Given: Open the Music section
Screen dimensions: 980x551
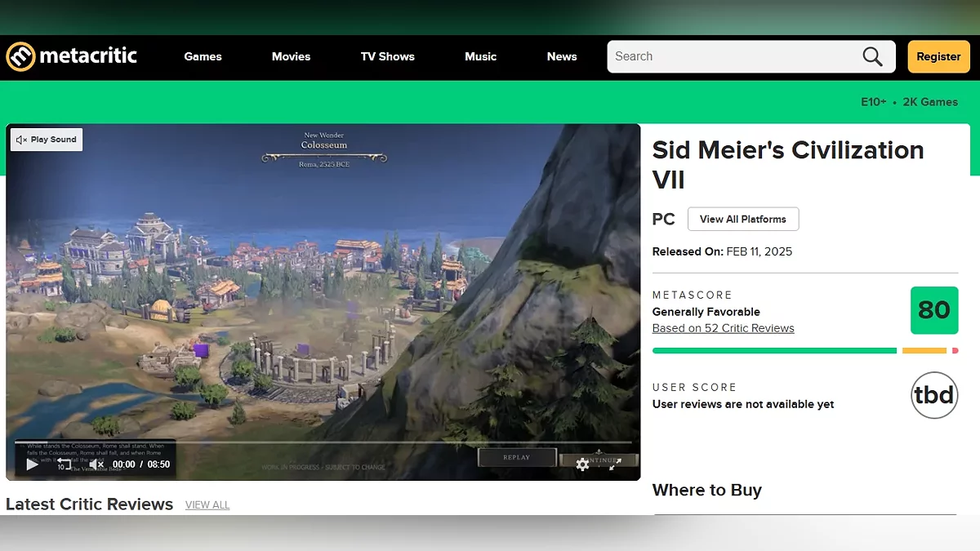Looking at the screenshot, I should pyautogui.click(x=480, y=56).
